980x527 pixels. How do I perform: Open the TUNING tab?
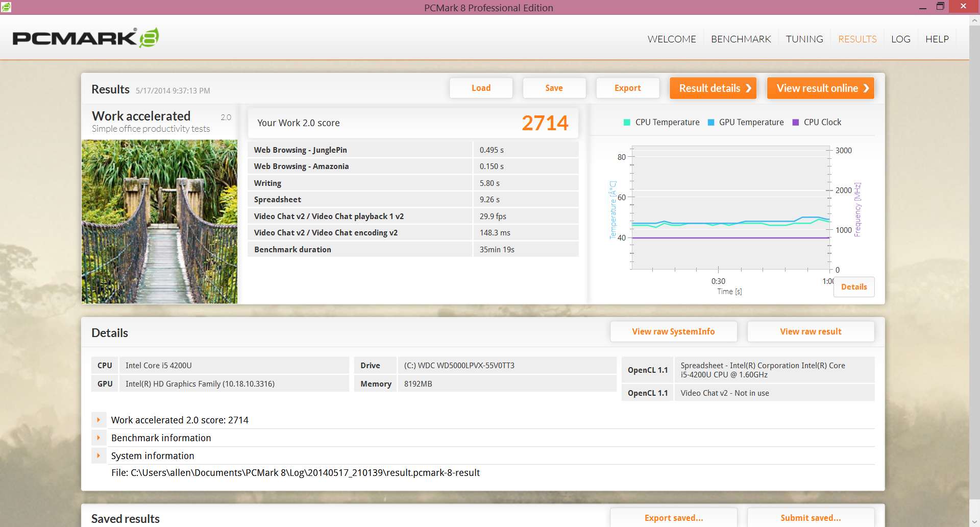pos(804,39)
